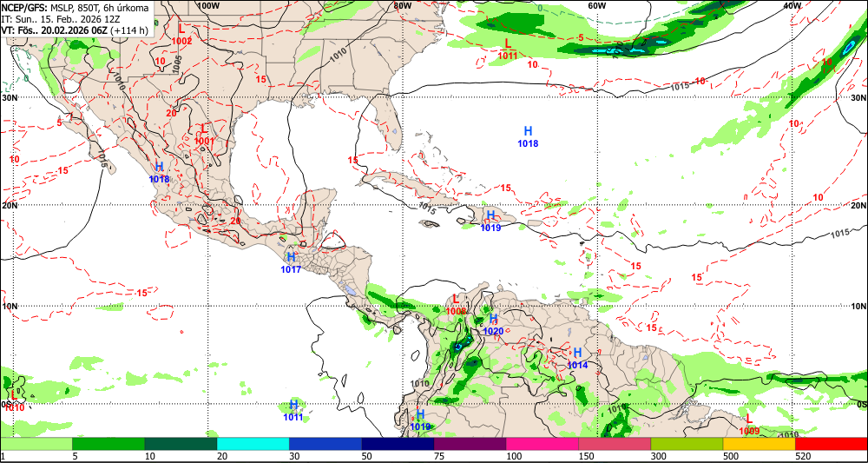This screenshot has width=868, height=463.
Task: Click the legend value 300
Action: (x=658, y=456)
